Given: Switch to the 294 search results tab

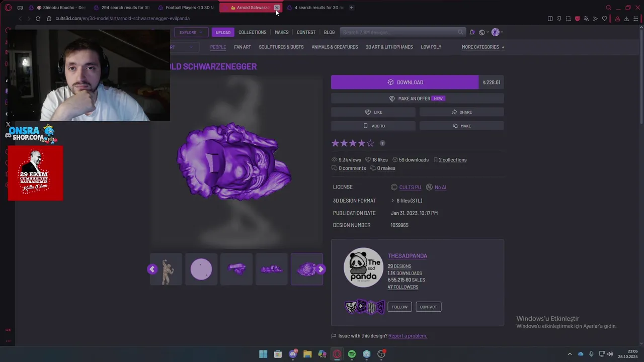Looking at the screenshot, I should click(122, 8).
